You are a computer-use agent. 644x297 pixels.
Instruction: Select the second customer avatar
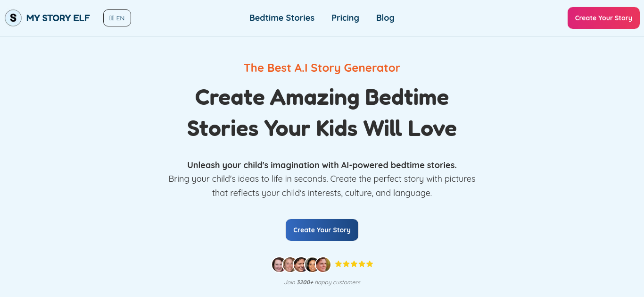(x=289, y=264)
